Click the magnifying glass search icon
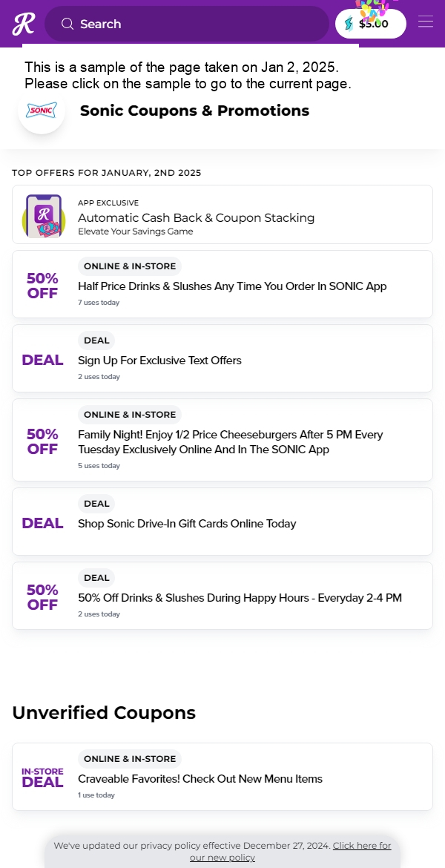The image size is (445, 868). [x=67, y=24]
